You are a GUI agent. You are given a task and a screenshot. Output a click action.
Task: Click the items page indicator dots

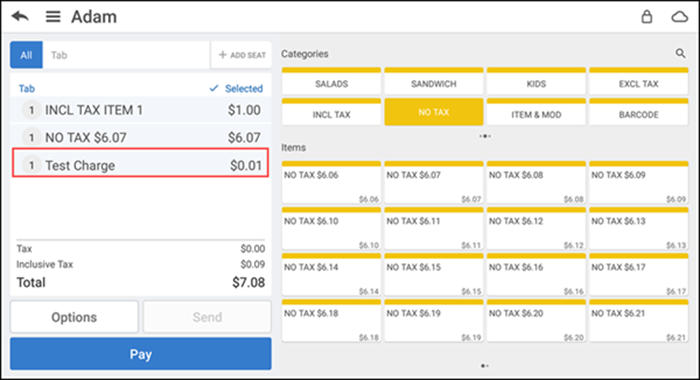pos(485,366)
